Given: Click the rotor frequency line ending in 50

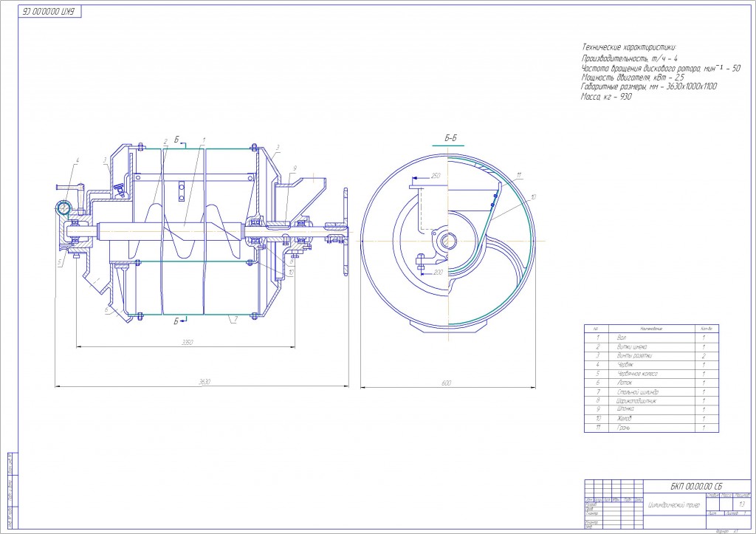Looking at the screenshot, I should coord(661,68).
